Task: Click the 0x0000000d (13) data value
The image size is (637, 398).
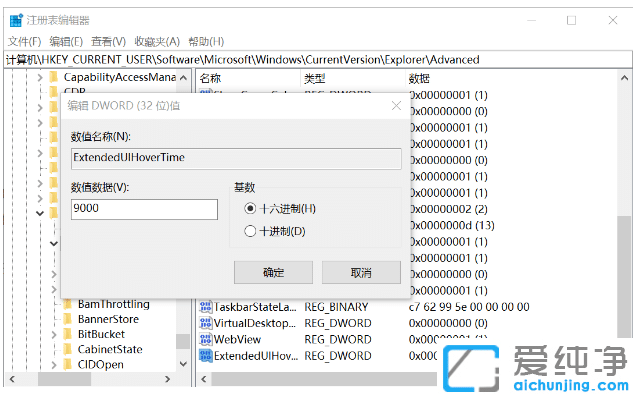Action: [x=452, y=225]
